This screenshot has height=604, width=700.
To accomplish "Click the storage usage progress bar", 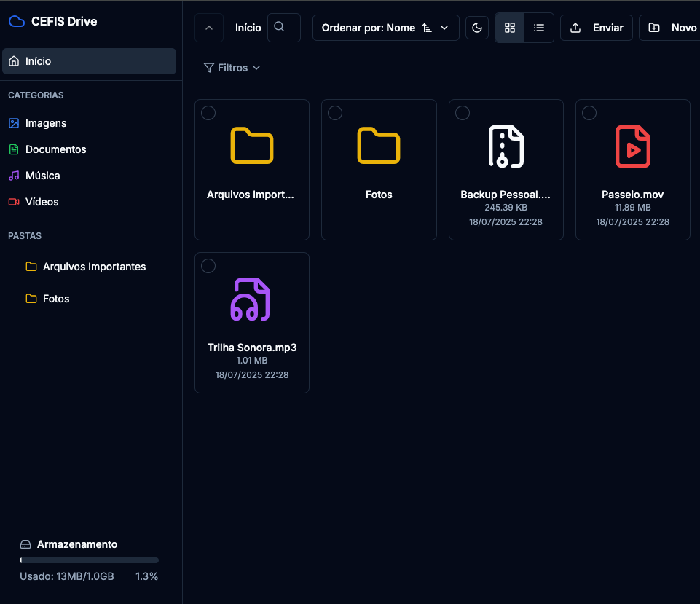I will 89,560.
